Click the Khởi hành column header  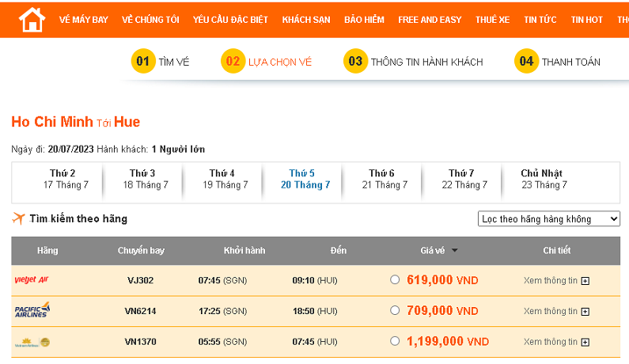(244, 250)
